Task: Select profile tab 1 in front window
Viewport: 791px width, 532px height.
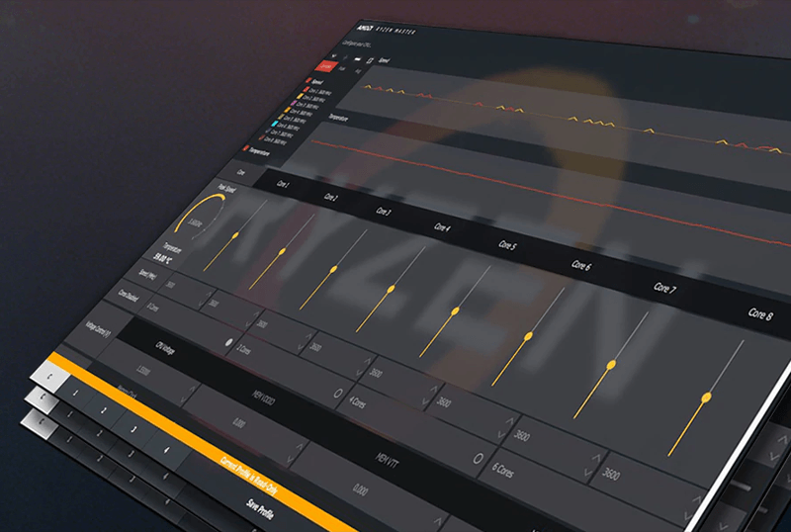Action: pos(76,393)
